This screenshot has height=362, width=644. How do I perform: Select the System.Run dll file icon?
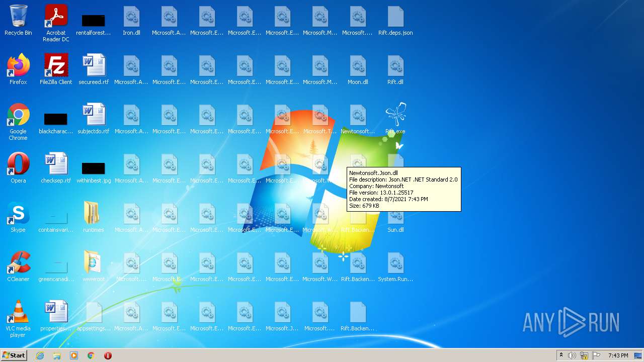click(395, 266)
